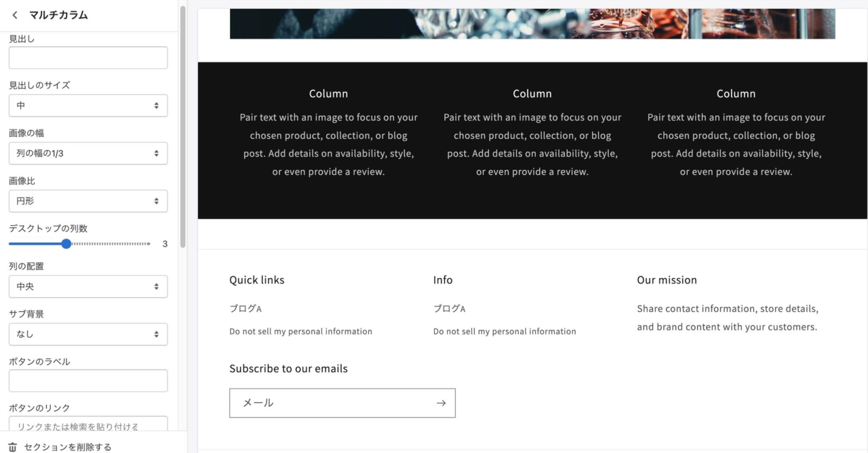Click the trash icon to delete section
The height and width of the screenshot is (453, 868).
coord(12,448)
